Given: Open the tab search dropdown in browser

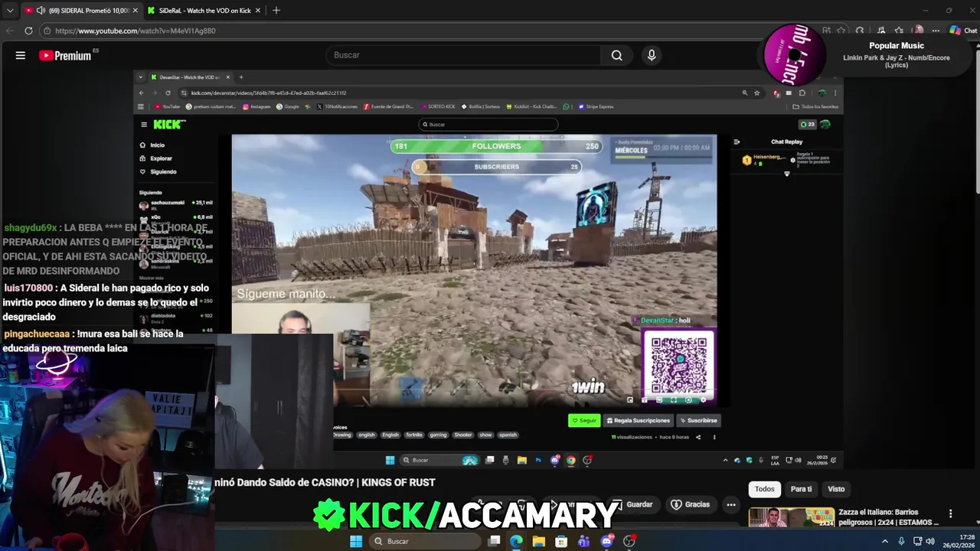Looking at the screenshot, I should coord(10,11).
